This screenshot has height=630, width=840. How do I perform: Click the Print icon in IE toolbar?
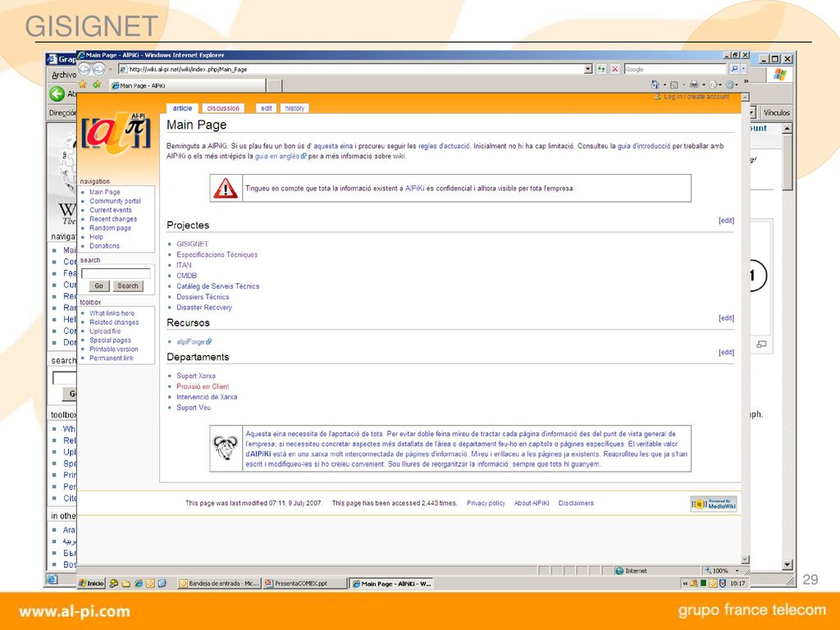[x=694, y=84]
